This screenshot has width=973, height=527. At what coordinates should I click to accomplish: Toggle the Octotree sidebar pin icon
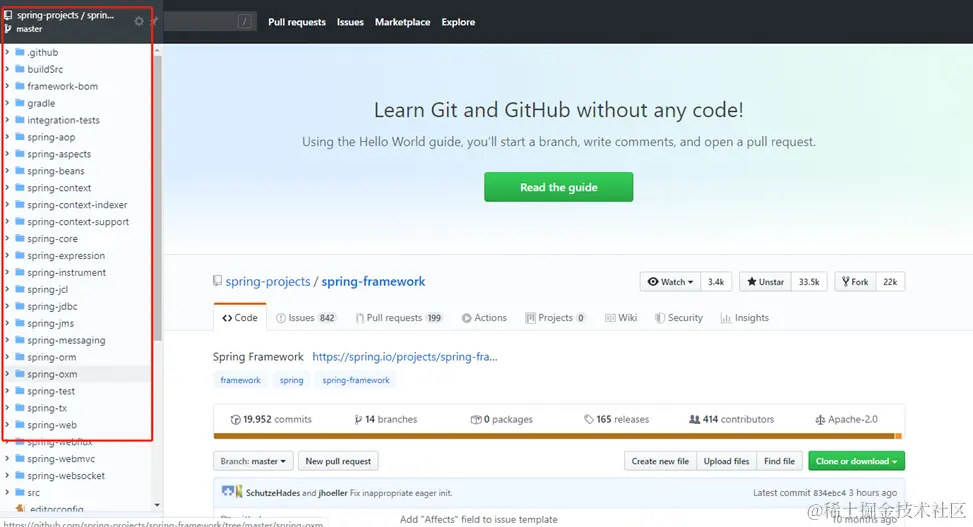[155, 21]
